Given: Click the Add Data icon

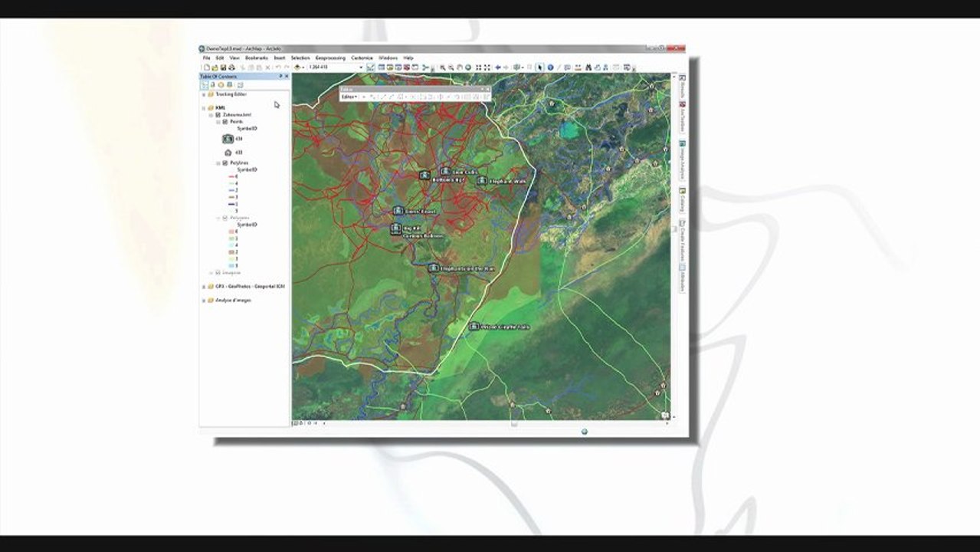Looking at the screenshot, I should coord(297,67).
